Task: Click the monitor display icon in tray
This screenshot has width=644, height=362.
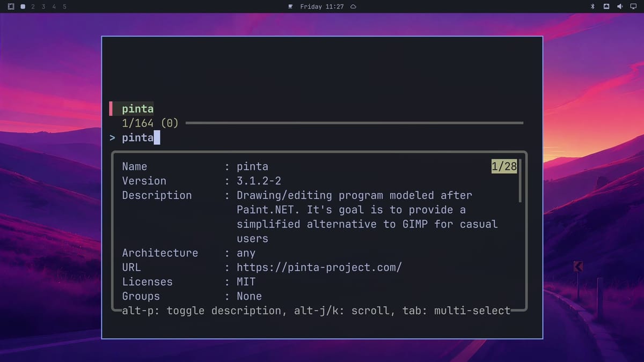Action: pos(633,6)
